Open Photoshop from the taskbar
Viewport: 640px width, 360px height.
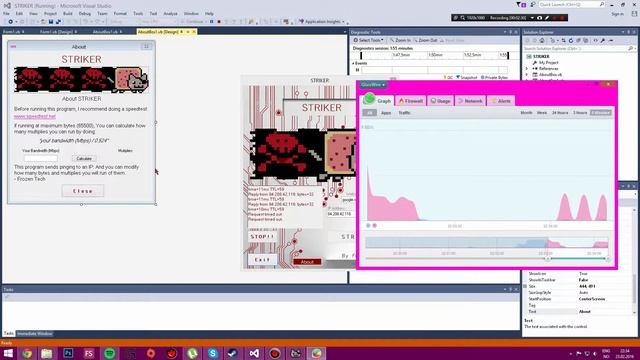68,353
